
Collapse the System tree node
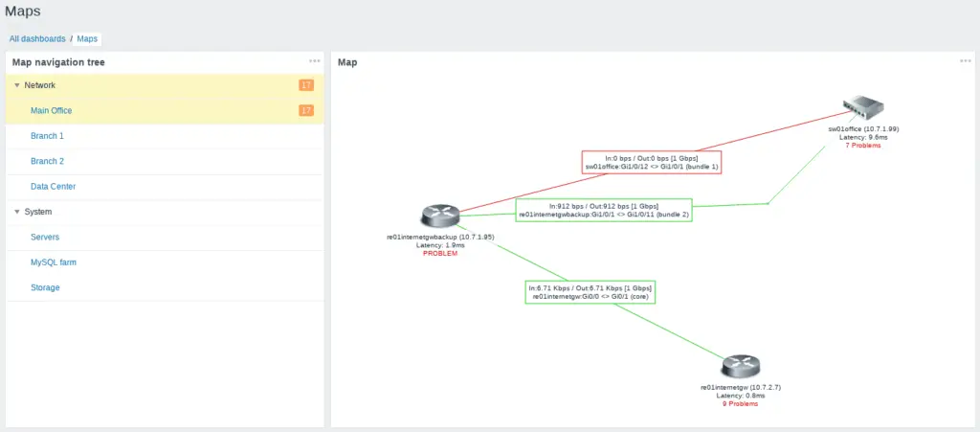(x=17, y=212)
